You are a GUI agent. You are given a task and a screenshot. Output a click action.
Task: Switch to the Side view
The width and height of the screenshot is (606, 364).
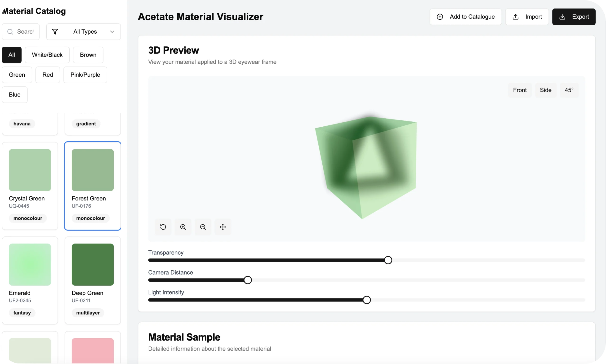coord(546,90)
